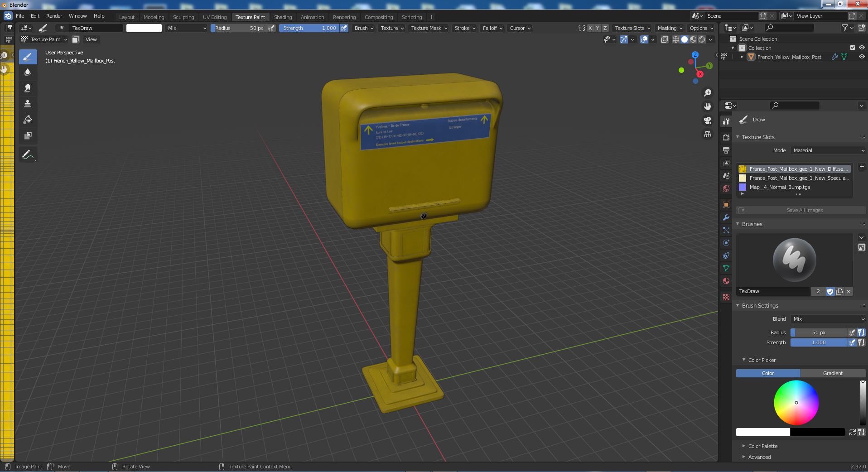
Task: Open the Object Data properties tab
Action: pyautogui.click(x=726, y=268)
